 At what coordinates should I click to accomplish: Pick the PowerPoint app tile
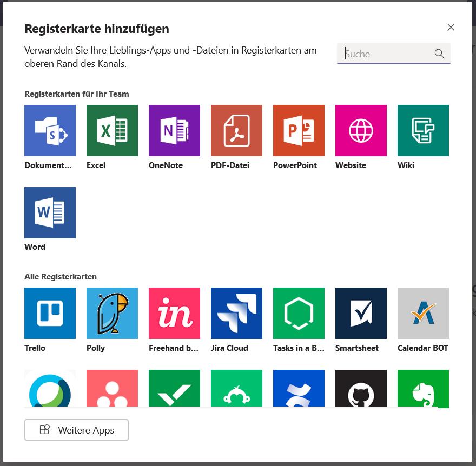[299, 130]
